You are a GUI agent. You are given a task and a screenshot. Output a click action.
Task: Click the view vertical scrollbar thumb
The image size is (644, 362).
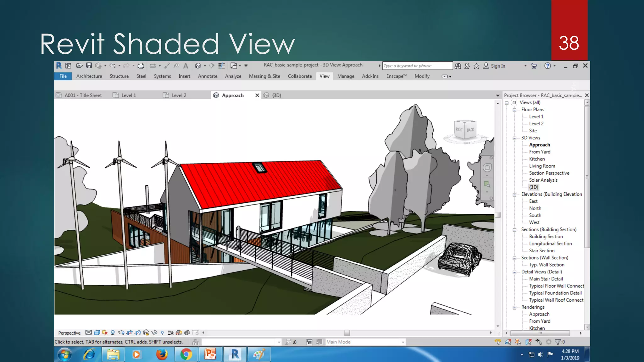point(497,215)
